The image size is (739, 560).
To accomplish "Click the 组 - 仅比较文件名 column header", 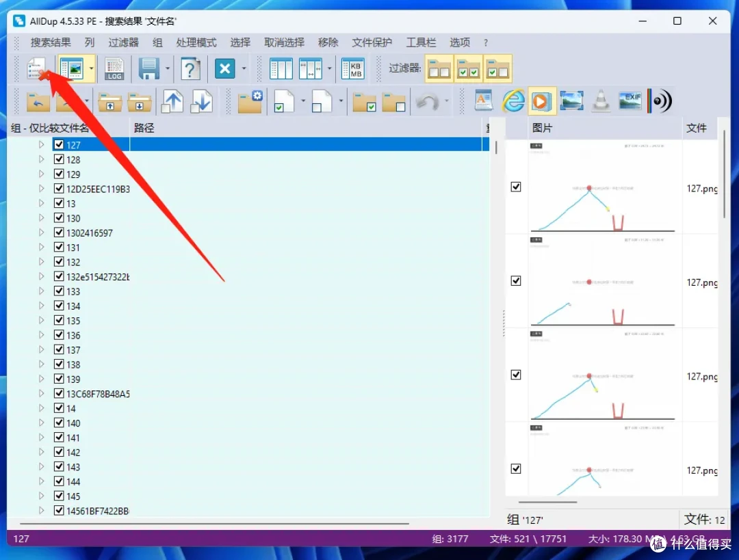I will (68, 128).
